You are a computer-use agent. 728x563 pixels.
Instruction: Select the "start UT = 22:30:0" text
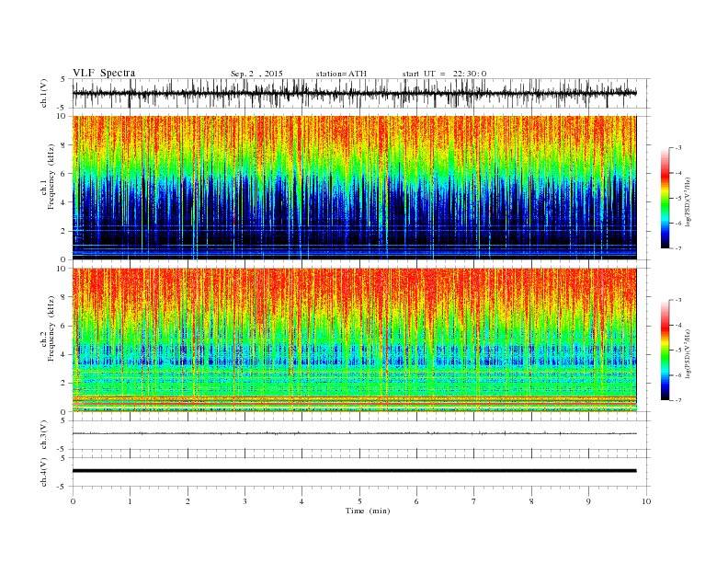click(x=444, y=74)
